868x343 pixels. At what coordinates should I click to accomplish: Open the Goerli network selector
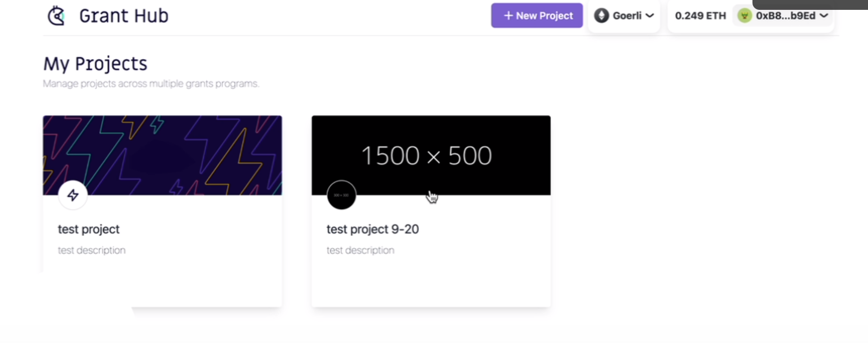[x=624, y=16]
